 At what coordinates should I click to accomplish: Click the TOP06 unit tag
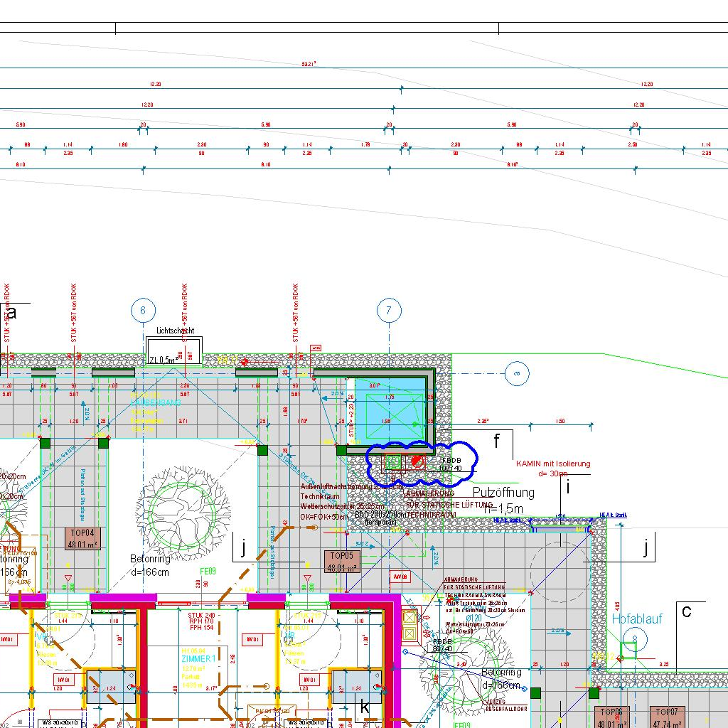611,717
